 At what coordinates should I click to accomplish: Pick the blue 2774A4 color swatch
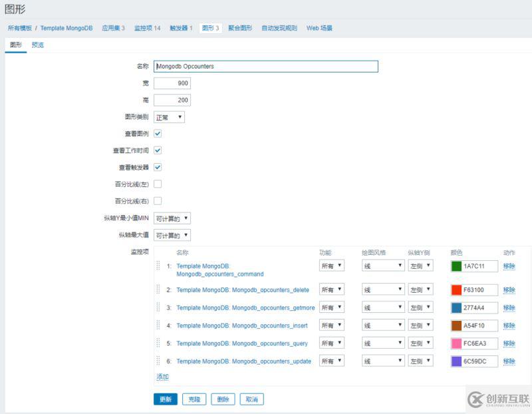click(456, 308)
